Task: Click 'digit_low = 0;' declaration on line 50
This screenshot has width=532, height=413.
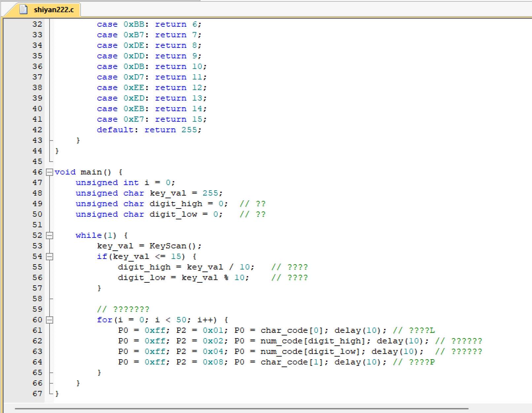Action: coord(186,214)
